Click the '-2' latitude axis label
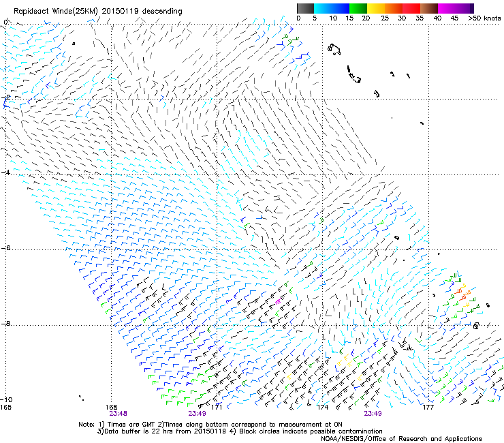This screenshot has width=504, height=443. 5,97
